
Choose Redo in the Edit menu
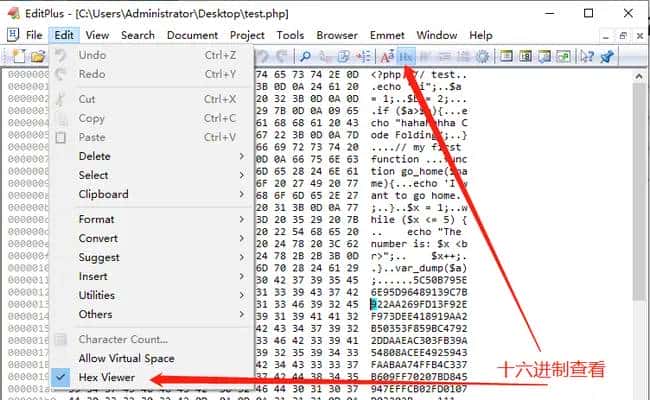tap(151, 74)
